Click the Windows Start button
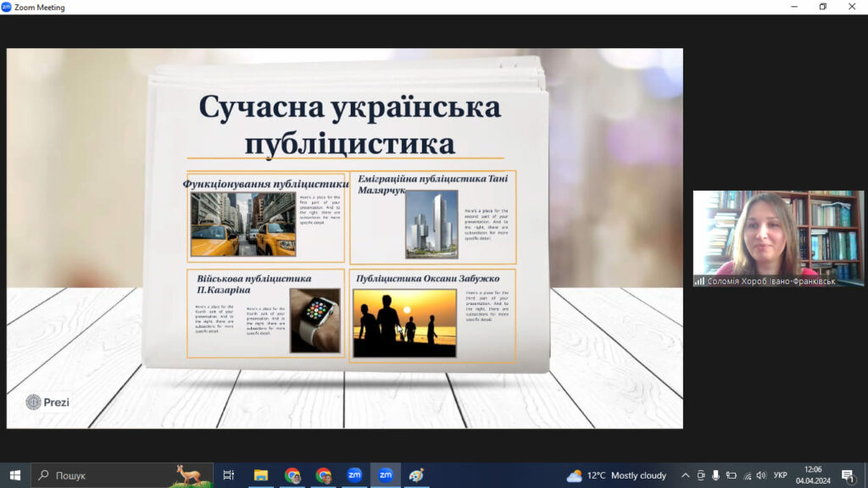 (x=14, y=475)
